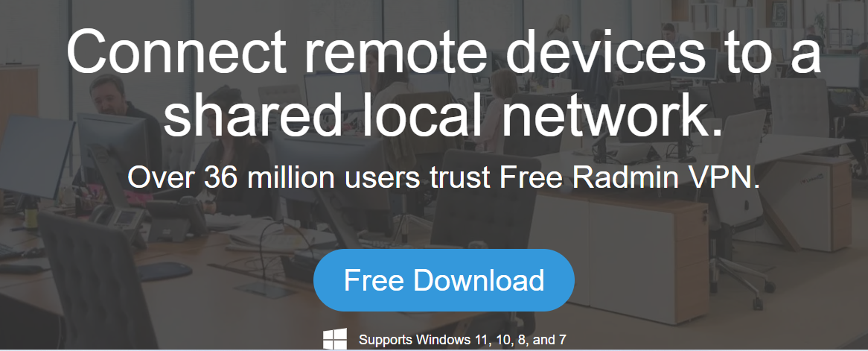Image resolution: width=868 pixels, height=351 pixels.
Task: Click the black mouse pad on the desk
Action: click(165, 272)
